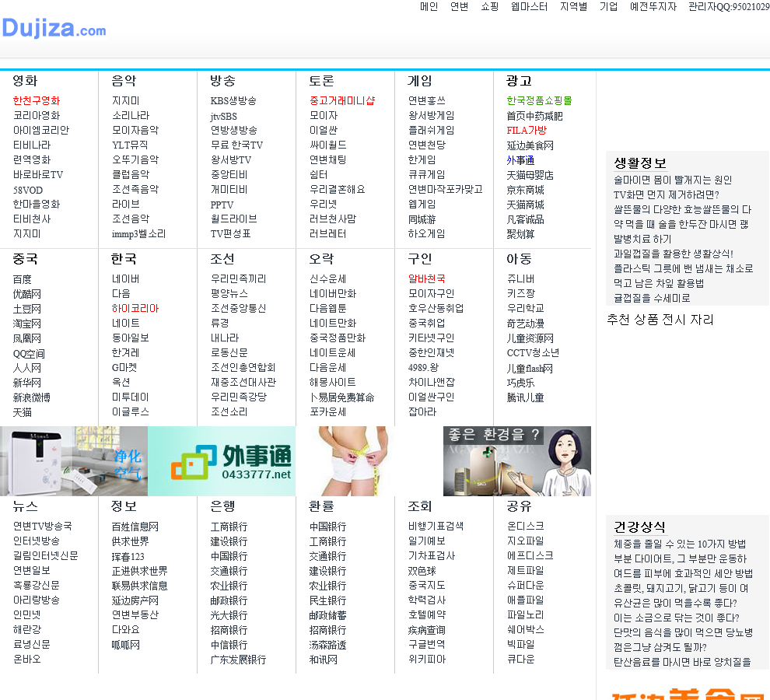Open the red 하이코리아 link
Viewport: 770px width, 700px height.
click(135, 309)
